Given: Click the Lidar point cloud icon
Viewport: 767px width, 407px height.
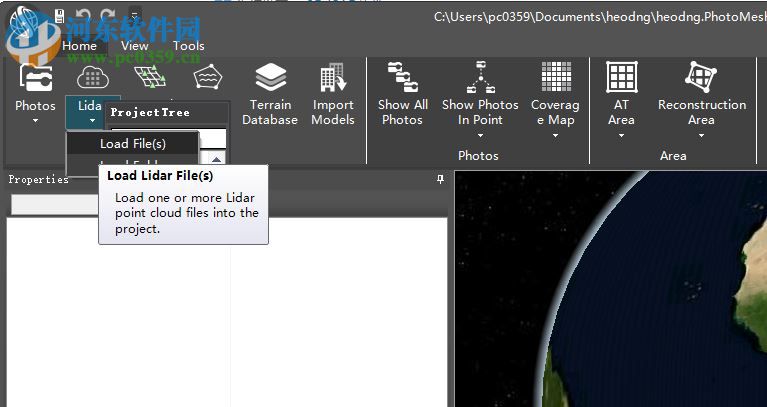Looking at the screenshot, I should (x=92, y=77).
